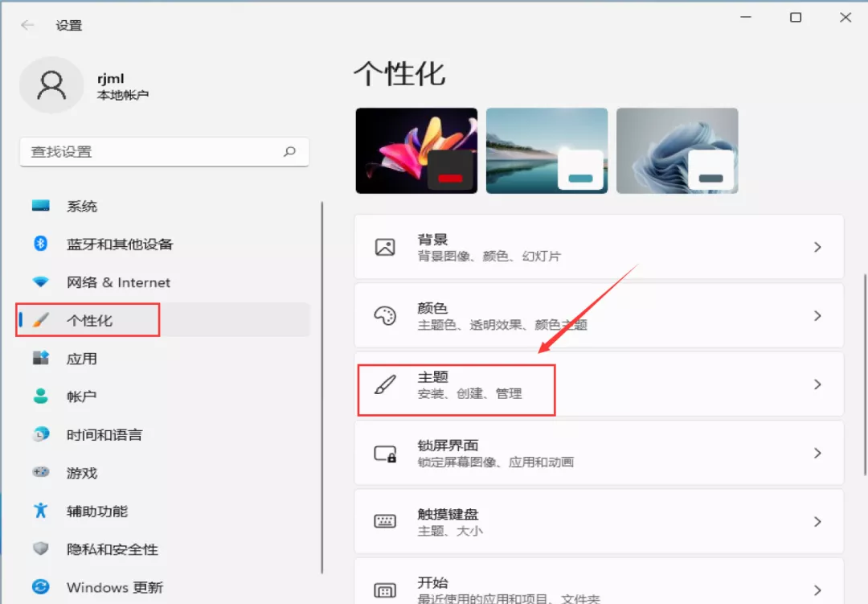Expand the 触摸键盘 row chevron

click(x=817, y=522)
